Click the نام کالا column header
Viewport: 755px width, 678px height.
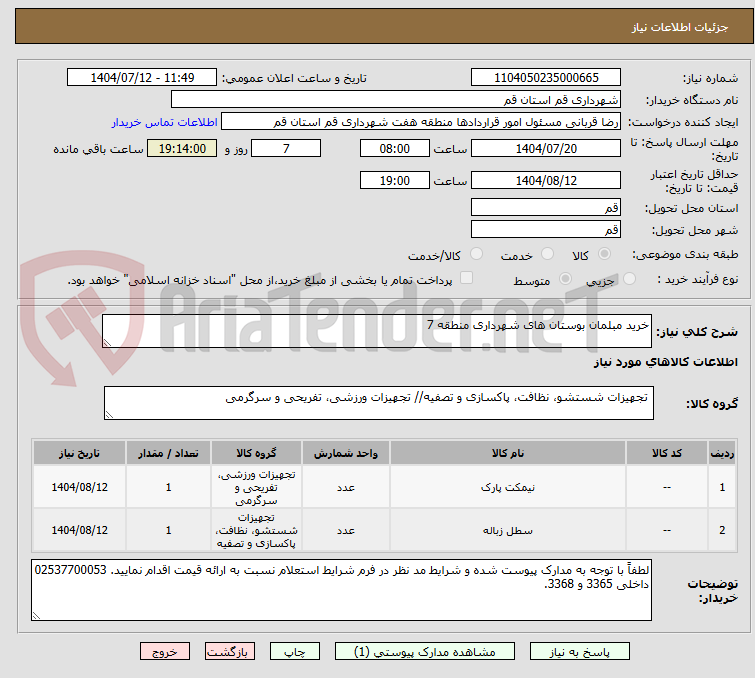[x=508, y=453]
